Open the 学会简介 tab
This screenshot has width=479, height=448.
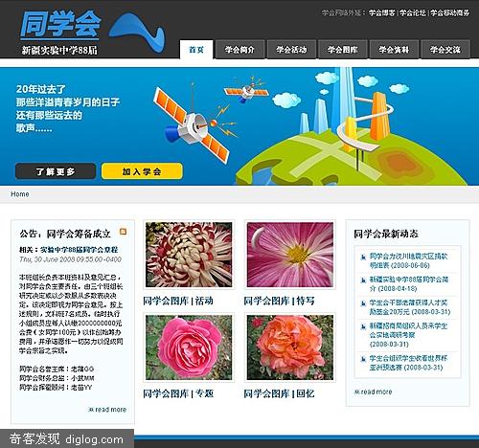pos(239,50)
